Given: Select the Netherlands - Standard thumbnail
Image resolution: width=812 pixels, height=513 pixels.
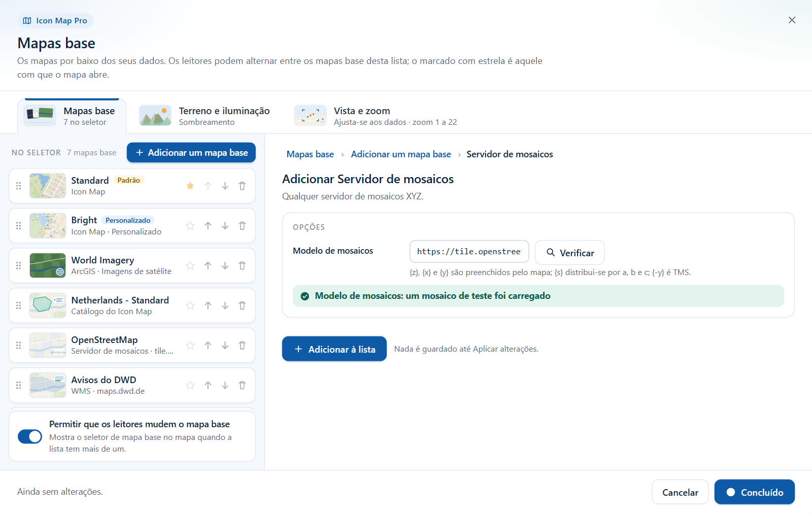Looking at the screenshot, I should click(48, 305).
